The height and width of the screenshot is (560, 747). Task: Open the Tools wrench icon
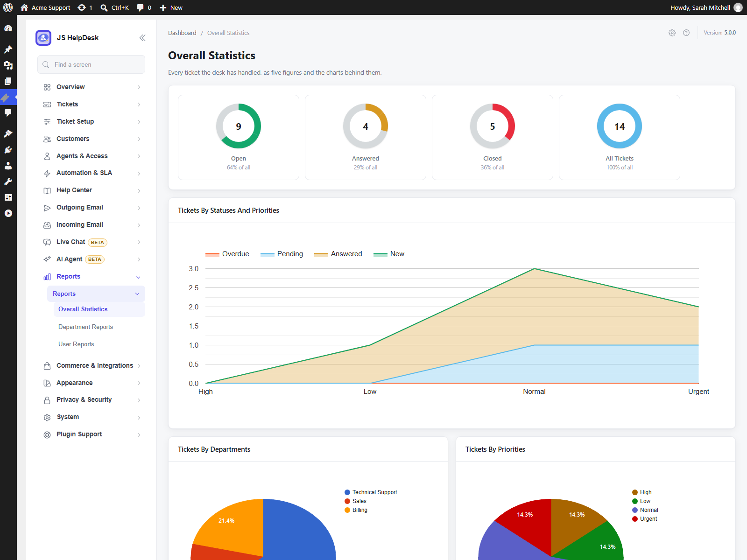click(8, 182)
